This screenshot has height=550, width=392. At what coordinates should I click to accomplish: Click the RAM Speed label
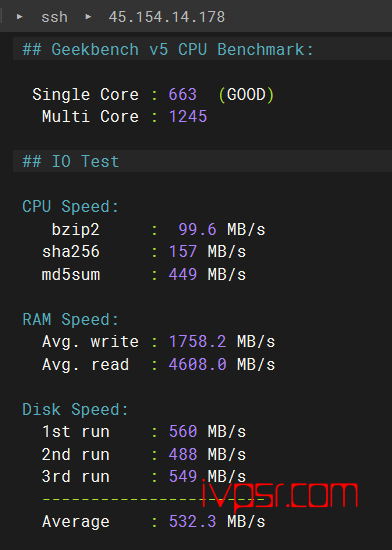[x=70, y=319]
